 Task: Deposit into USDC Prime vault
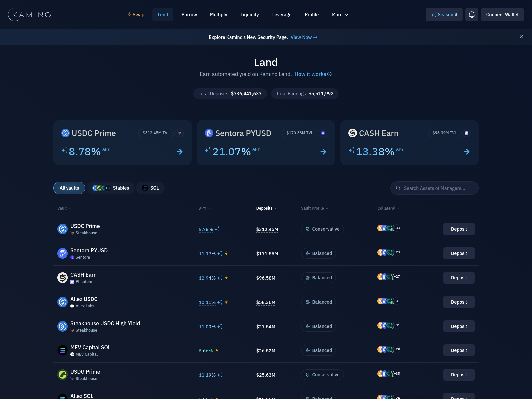click(459, 229)
